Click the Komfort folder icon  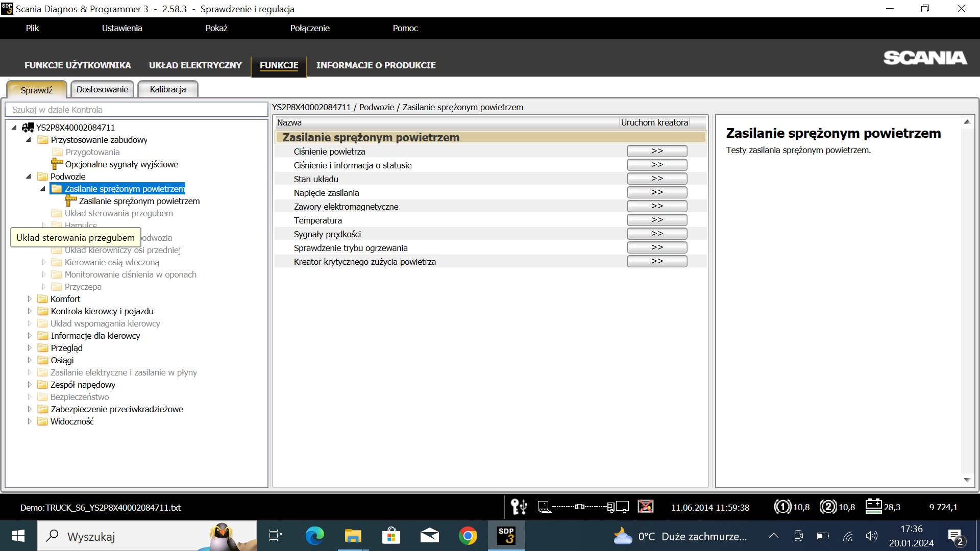42,299
